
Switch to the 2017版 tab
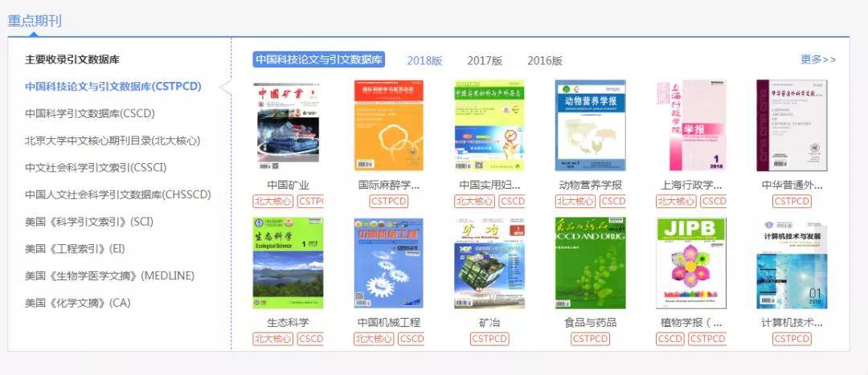(485, 60)
